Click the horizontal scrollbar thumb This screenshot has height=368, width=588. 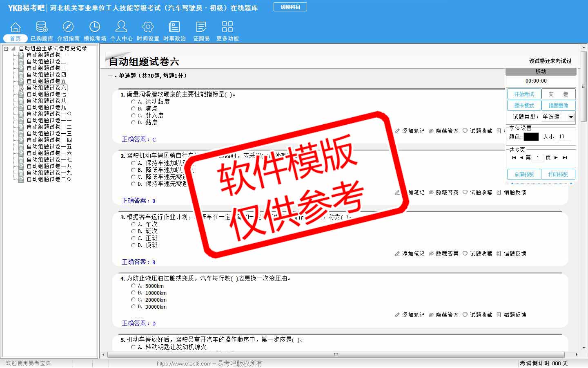(x=336, y=355)
